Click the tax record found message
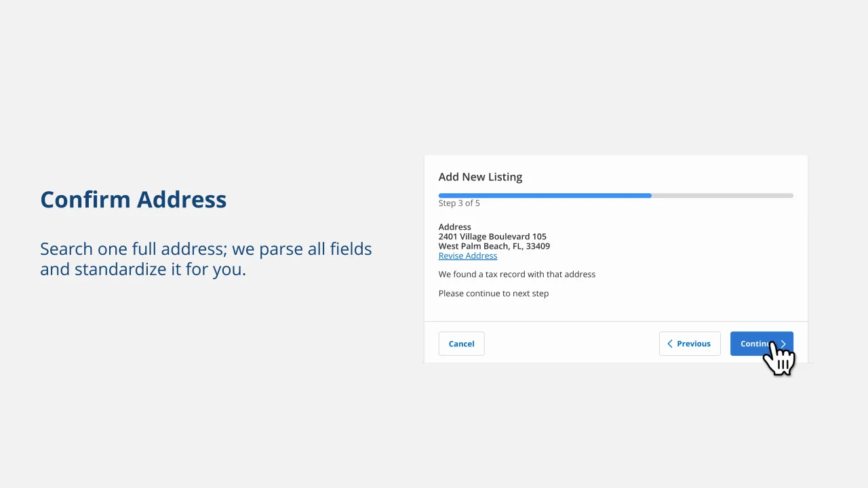Viewport: 868px width, 488px height. [x=517, y=274]
